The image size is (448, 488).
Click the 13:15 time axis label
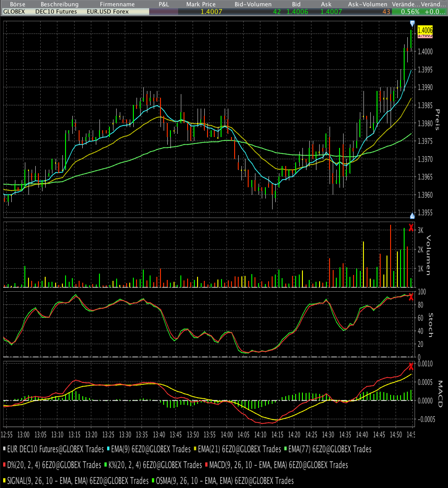(x=74, y=435)
